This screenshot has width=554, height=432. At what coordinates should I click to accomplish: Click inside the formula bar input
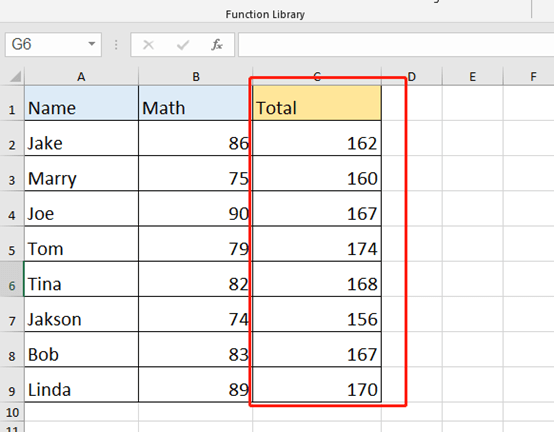pyautogui.click(x=396, y=45)
